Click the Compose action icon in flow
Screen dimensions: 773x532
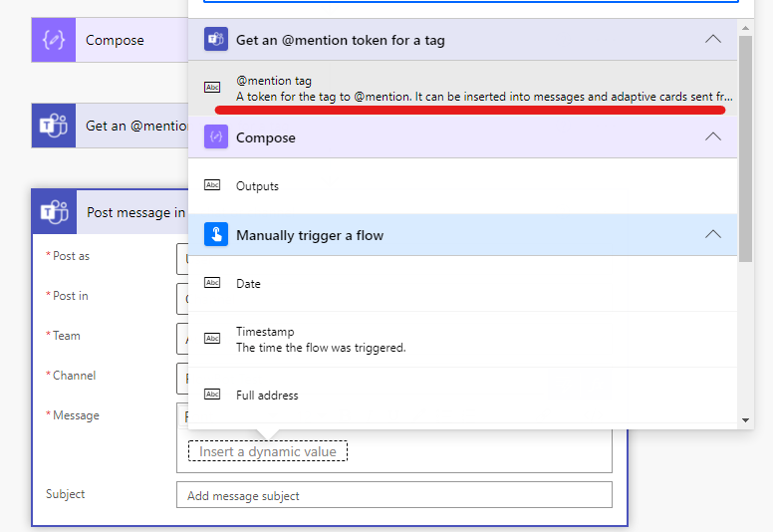click(x=54, y=40)
